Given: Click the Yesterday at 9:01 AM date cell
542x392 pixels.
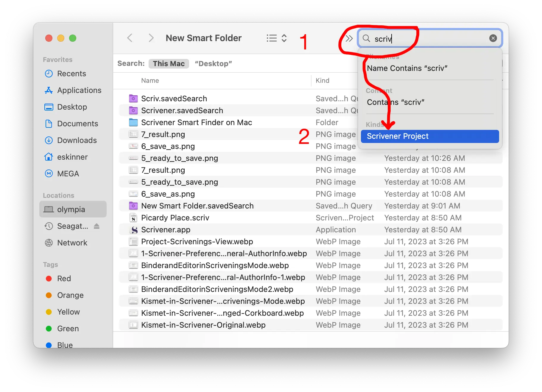Looking at the screenshot, I should (422, 206).
